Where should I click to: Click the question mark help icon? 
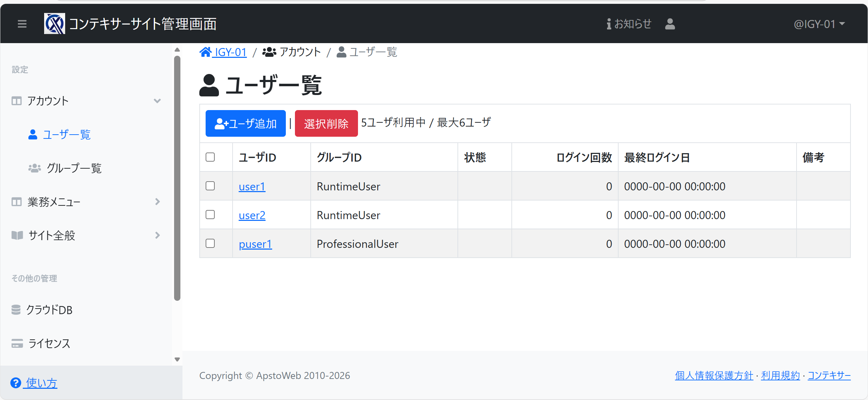click(16, 383)
